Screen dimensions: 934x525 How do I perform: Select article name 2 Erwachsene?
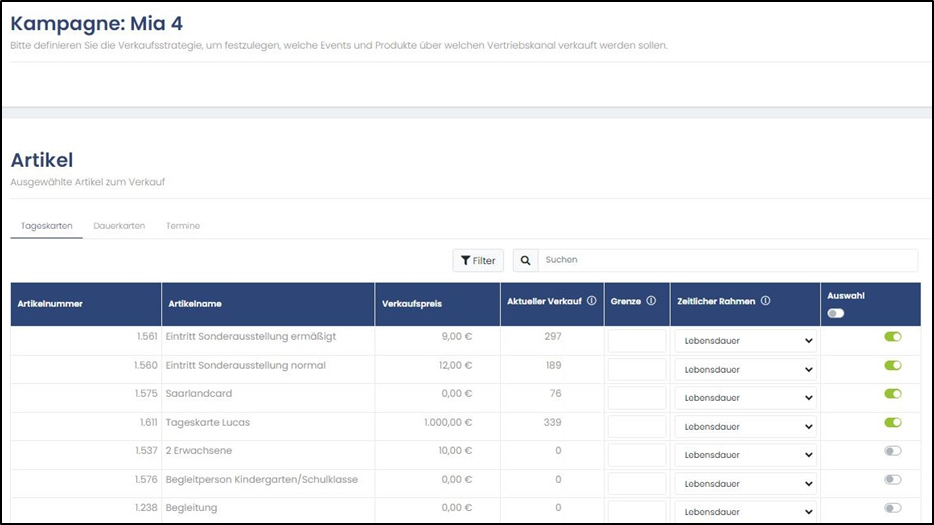coord(199,451)
